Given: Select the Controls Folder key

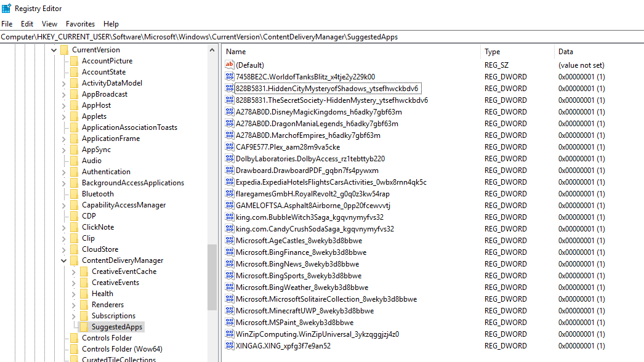Looking at the screenshot, I should coord(107,338).
